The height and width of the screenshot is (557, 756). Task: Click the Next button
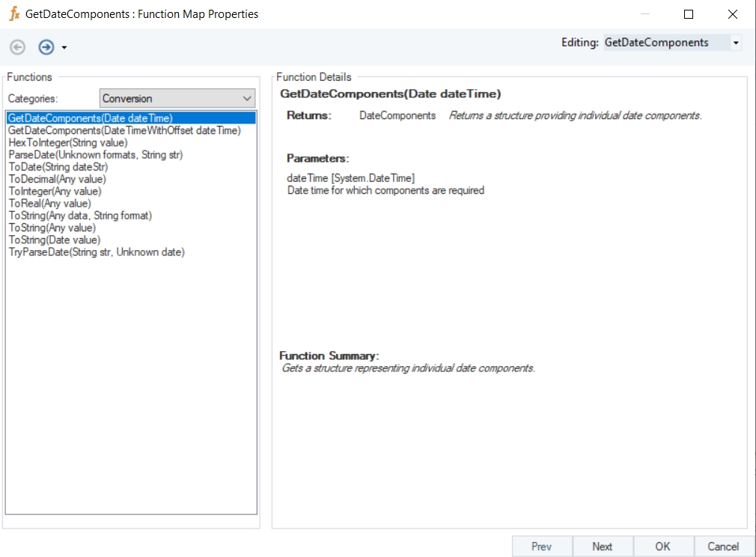click(x=602, y=547)
